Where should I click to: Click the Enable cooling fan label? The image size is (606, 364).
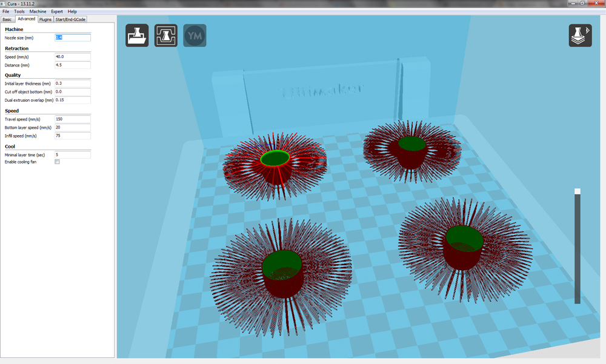(x=21, y=162)
